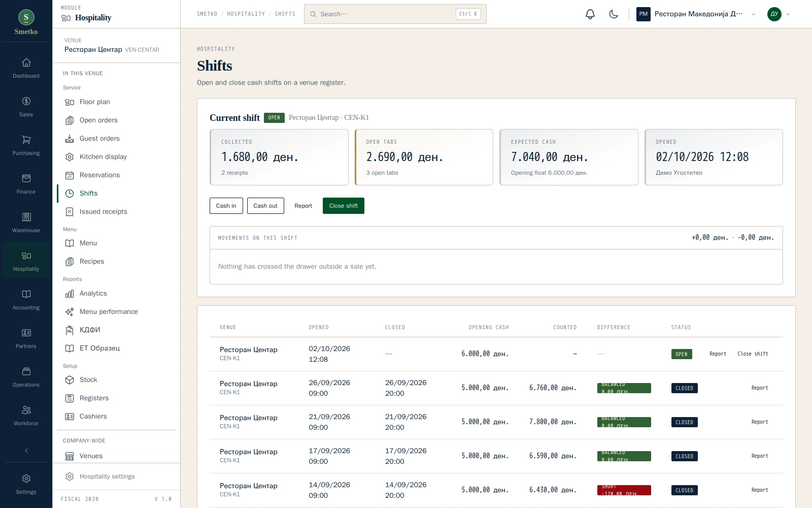The image size is (812, 508).
Task: Open Guest orders page
Action: pyautogui.click(x=117, y=139)
